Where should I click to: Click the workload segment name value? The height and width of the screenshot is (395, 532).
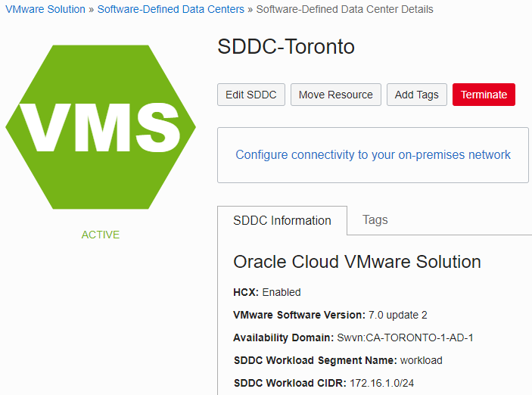[421, 360]
